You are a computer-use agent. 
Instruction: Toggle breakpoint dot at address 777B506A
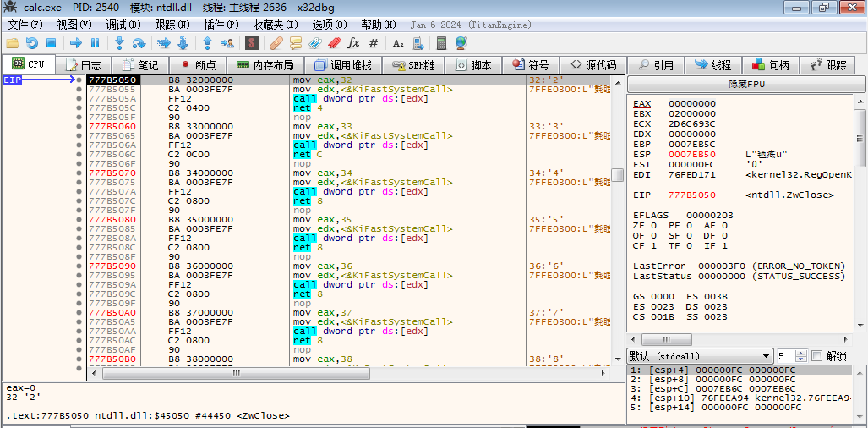point(79,145)
